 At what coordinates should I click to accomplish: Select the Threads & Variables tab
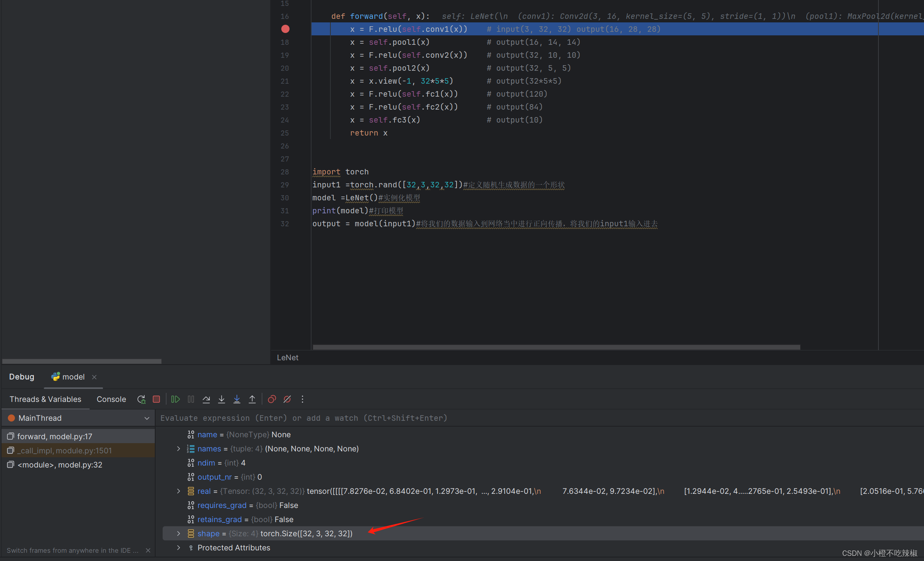(x=45, y=399)
